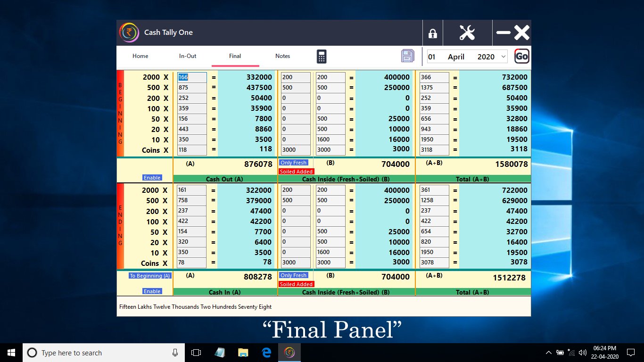Open Microsoft Edge from the taskbar

[266, 352]
